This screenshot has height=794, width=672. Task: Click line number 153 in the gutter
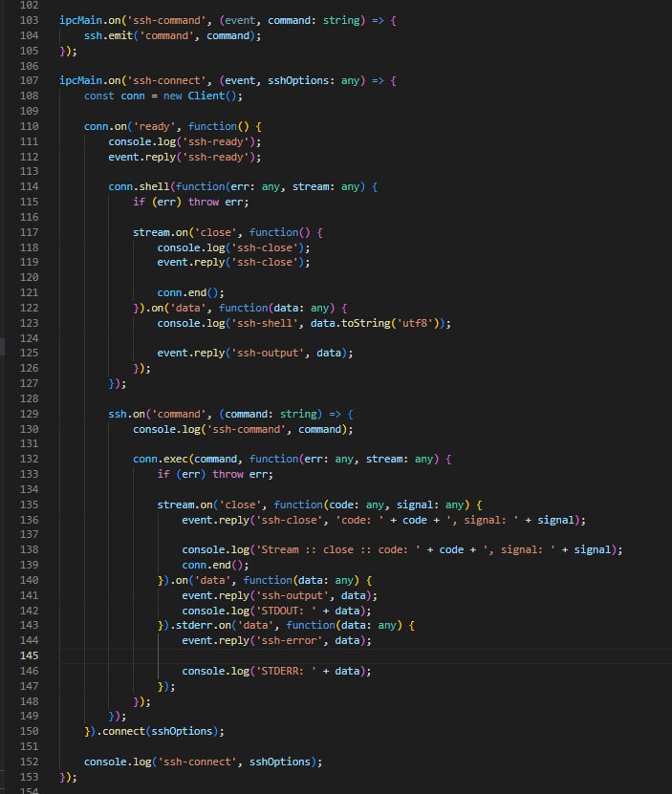pyautogui.click(x=29, y=776)
